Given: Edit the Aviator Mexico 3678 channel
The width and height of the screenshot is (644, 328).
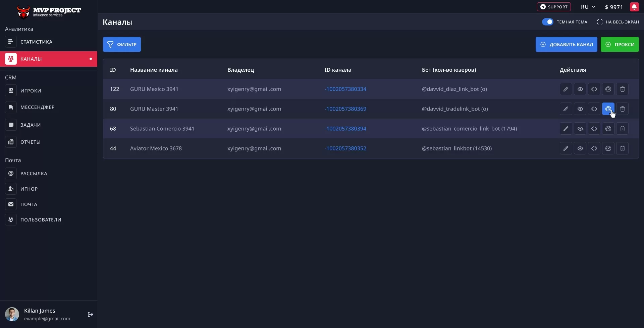Looking at the screenshot, I should tap(566, 148).
